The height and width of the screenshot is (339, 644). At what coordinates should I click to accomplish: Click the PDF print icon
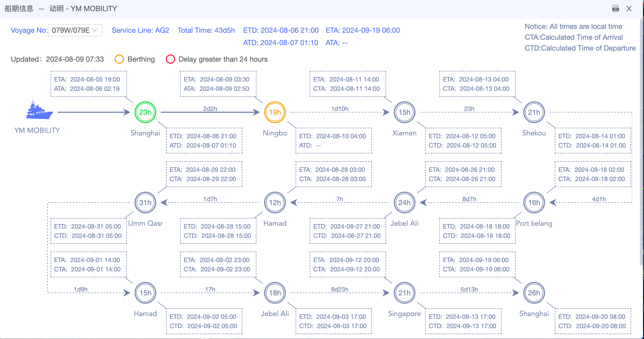(615, 9)
